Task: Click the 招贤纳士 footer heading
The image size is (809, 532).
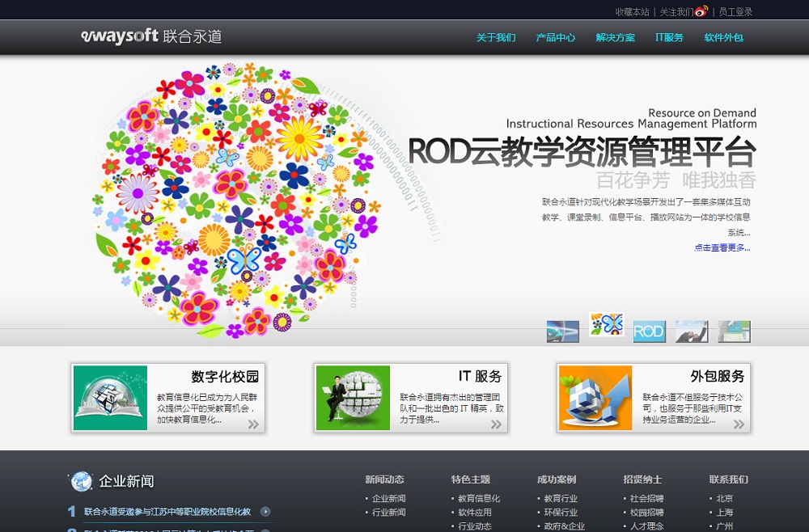Action: pos(642,479)
